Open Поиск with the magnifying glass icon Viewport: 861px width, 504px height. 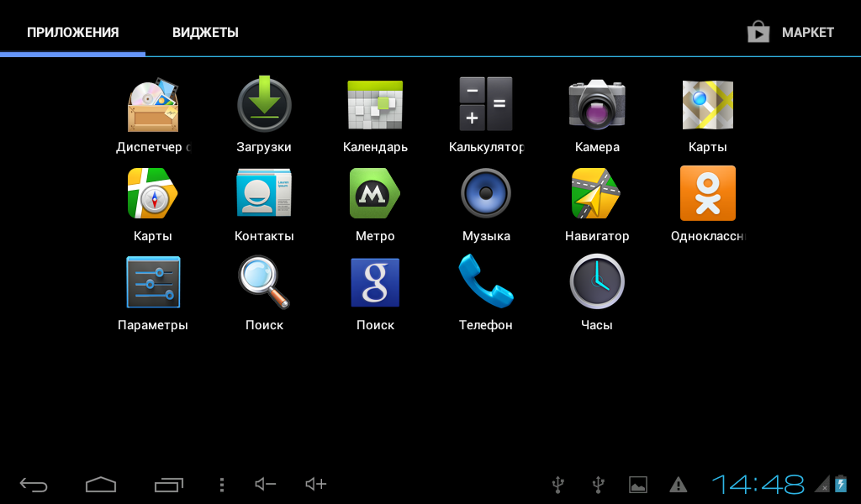point(264,282)
